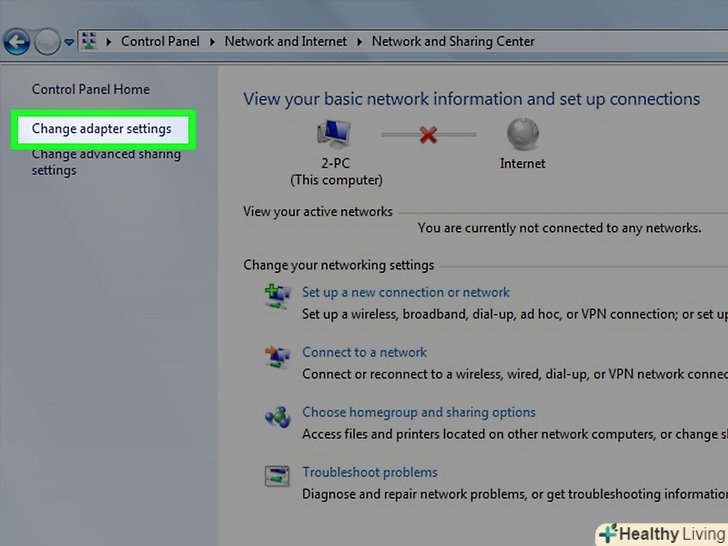Expand the arrow before Control Panel breadcrumb
728x546 pixels.
coord(109,42)
